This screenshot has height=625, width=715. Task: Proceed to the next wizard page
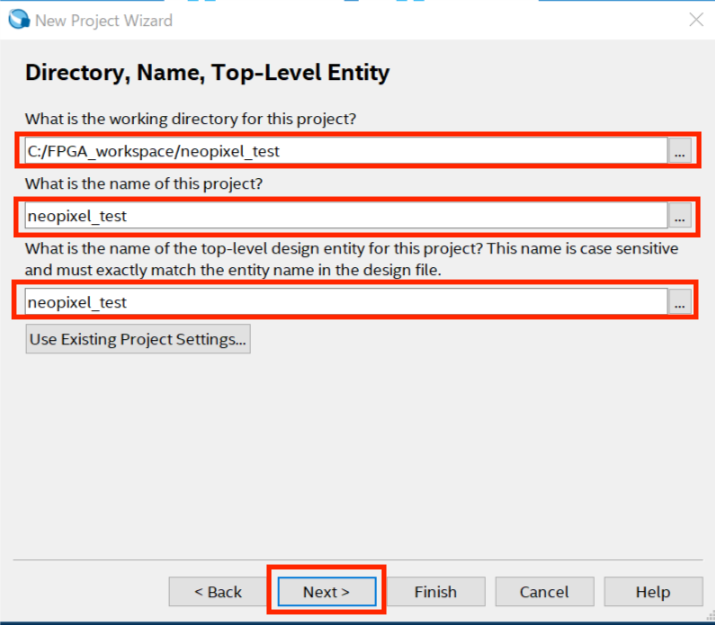click(327, 592)
